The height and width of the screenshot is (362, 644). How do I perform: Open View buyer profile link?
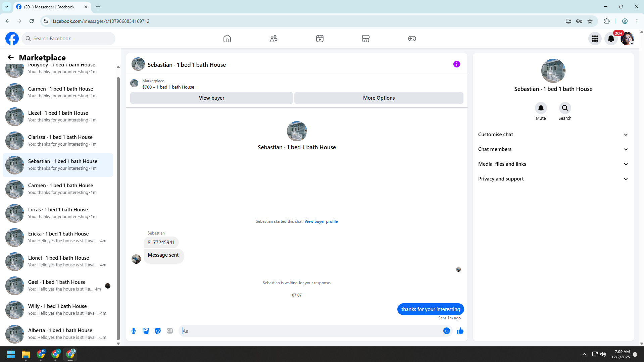coord(321,221)
